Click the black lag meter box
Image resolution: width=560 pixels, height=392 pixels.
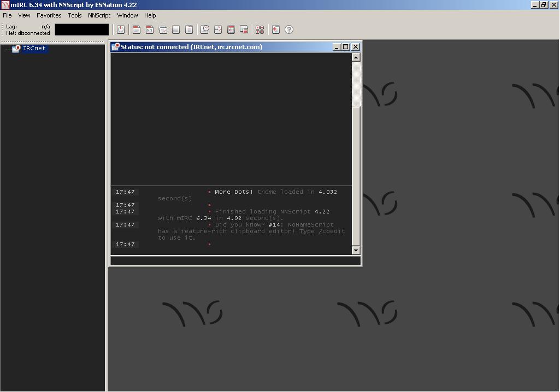82,29
